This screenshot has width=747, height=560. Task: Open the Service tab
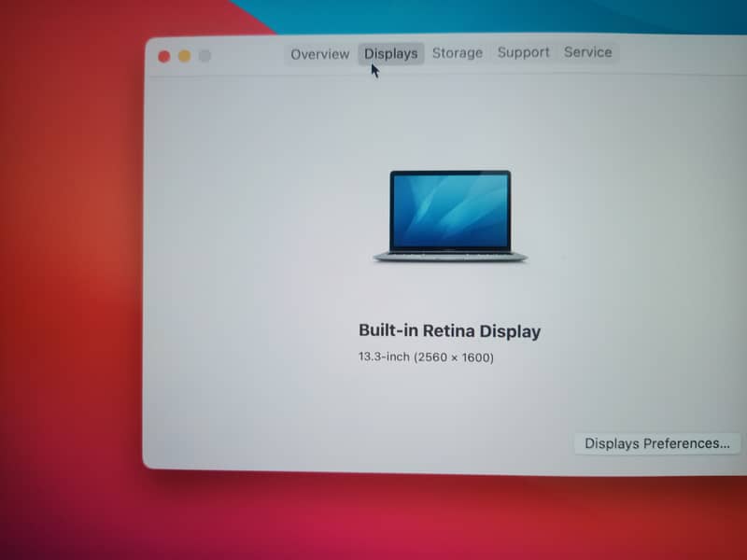pos(588,52)
